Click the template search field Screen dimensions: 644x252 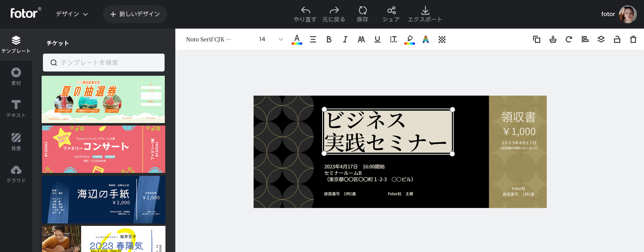coord(104,62)
